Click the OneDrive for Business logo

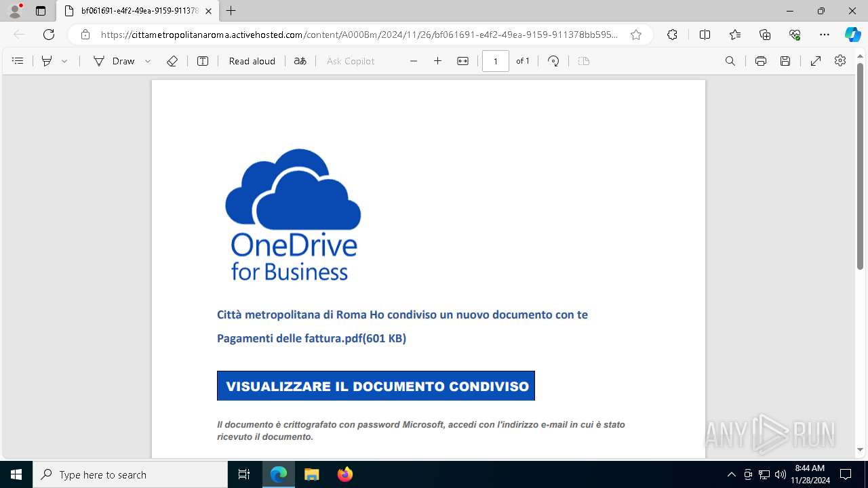(x=293, y=215)
